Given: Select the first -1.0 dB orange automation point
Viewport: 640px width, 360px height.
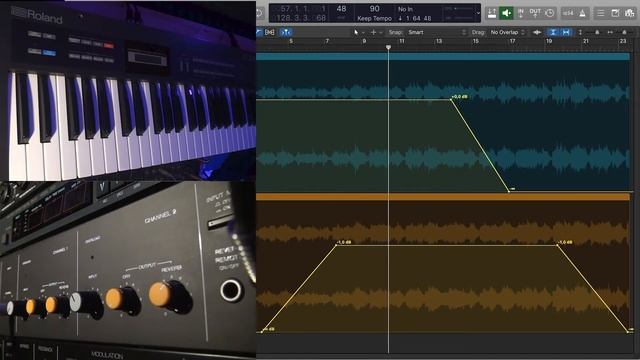Looking at the screenshot, I should pos(336,245).
